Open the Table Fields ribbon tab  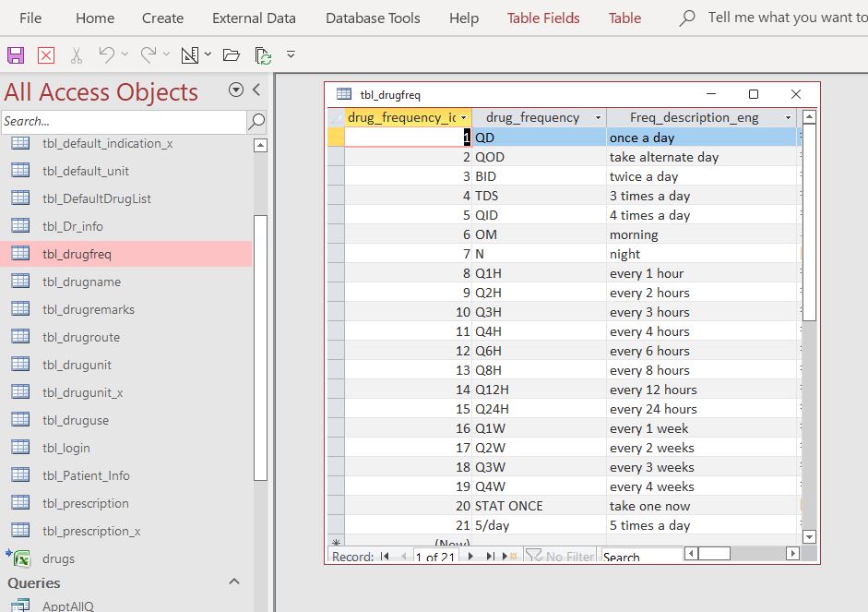pos(543,18)
